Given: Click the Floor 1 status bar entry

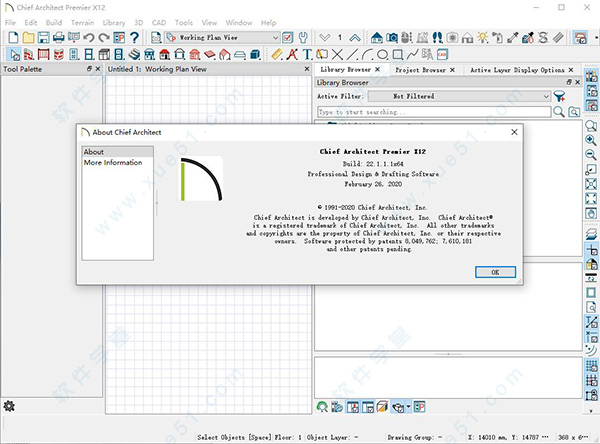Looking at the screenshot, I should pos(288,437).
